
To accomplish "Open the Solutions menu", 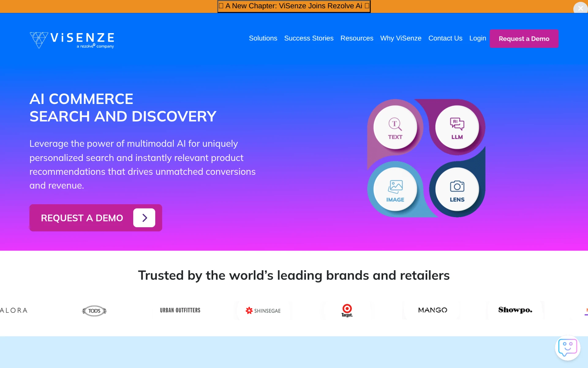I will click(263, 38).
